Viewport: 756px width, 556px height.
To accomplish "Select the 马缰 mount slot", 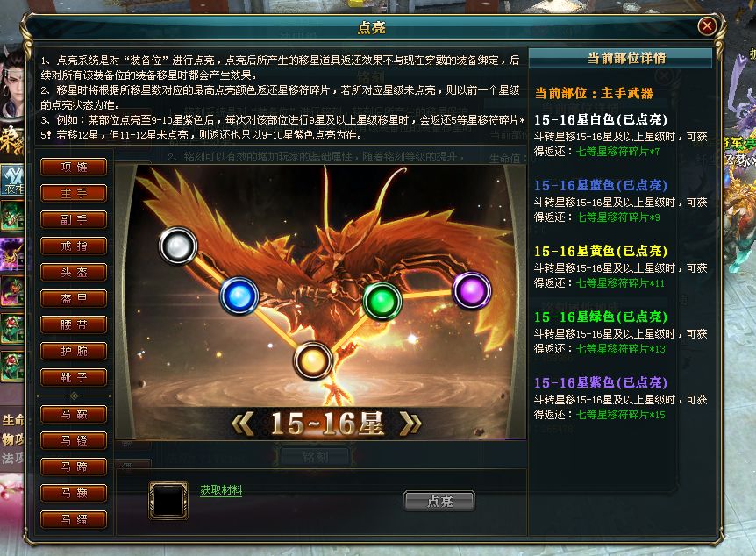I will click(x=74, y=519).
